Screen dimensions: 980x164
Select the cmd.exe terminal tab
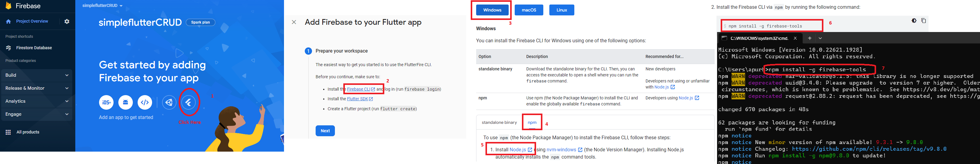coord(760,38)
